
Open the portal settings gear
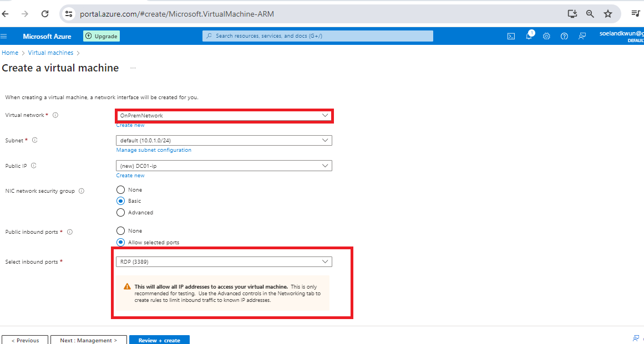(546, 36)
